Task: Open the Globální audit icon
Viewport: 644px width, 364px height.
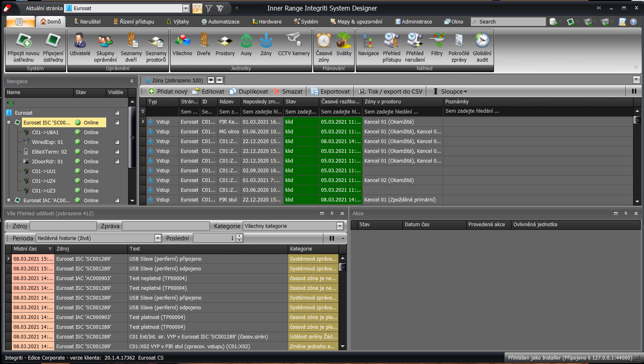Action: [x=482, y=41]
